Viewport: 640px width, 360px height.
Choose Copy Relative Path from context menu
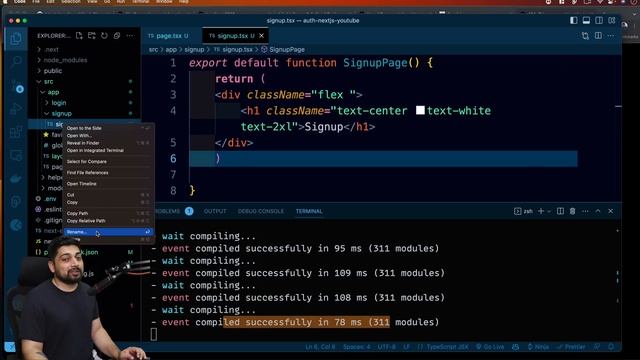tap(109, 221)
